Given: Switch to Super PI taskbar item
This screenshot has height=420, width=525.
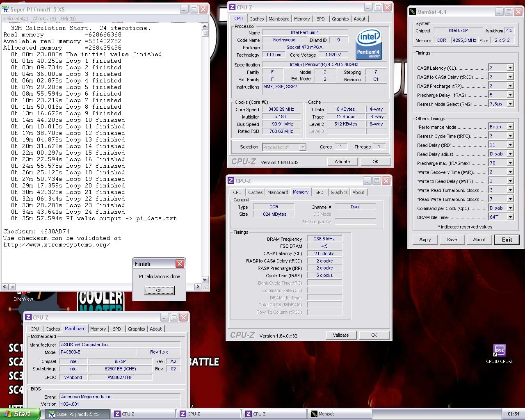Looking at the screenshot, I should click(78, 414).
